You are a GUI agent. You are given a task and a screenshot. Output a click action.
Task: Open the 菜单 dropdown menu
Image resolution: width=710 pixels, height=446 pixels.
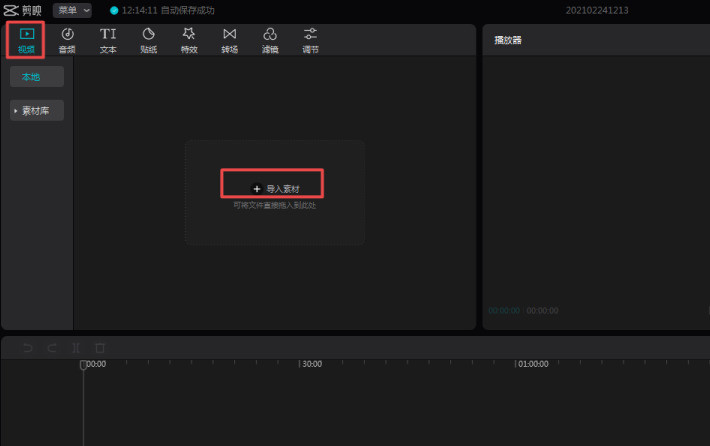72,10
